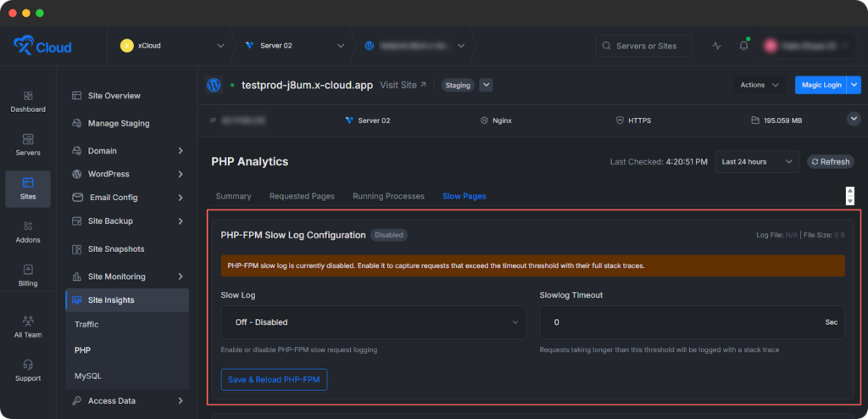Expand the Staging tag dropdown arrow
The image size is (868, 419).
(486, 85)
